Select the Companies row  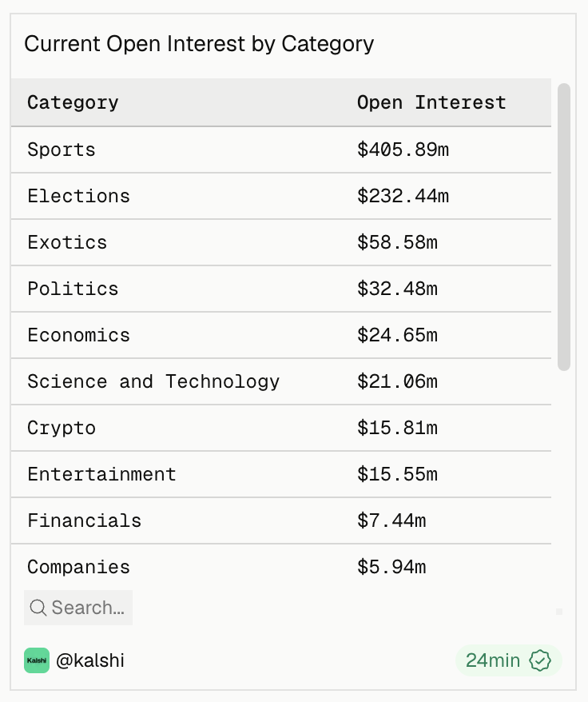tap(281, 567)
